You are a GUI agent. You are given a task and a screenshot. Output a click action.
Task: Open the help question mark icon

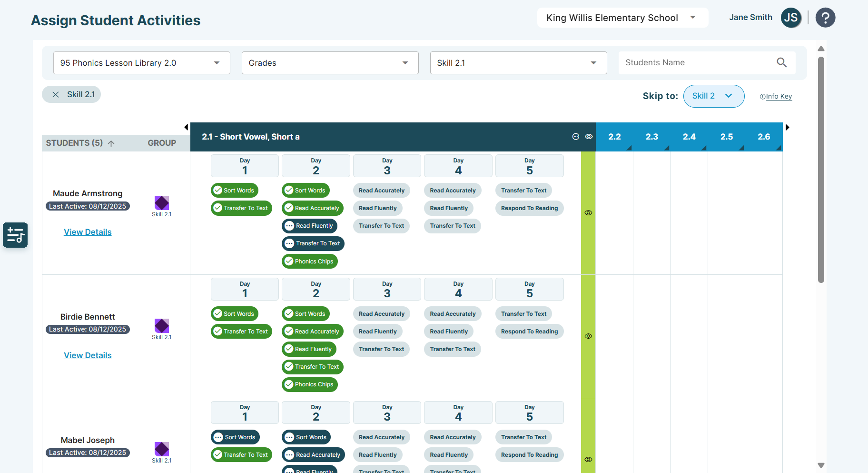pos(825,18)
